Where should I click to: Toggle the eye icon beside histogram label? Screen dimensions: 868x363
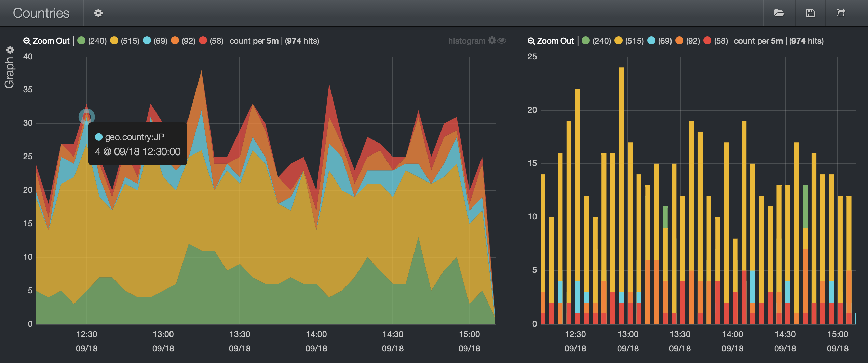[x=502, y=41]
